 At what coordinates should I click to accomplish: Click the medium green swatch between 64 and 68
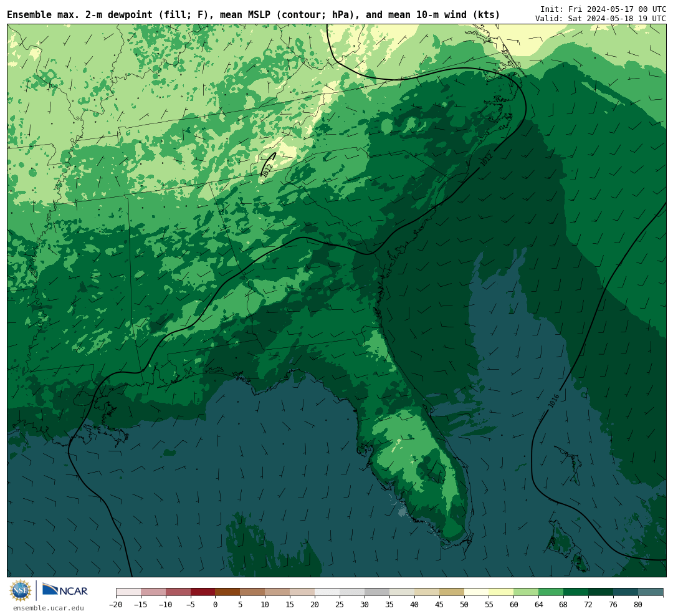point(551,592)
